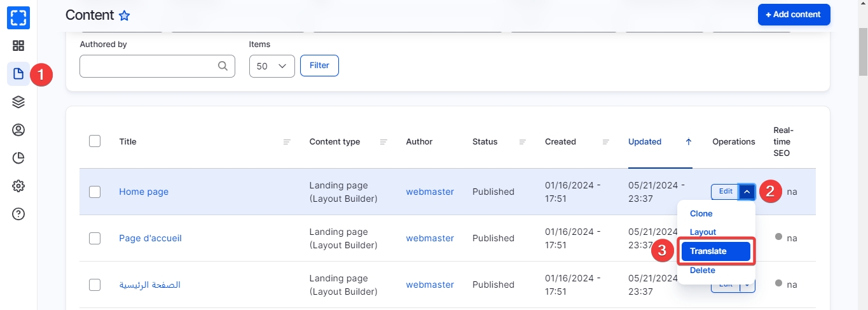This screenshot has width=868, height=310.
Task: Choose Translate from the operations menu
Action: 715,251
